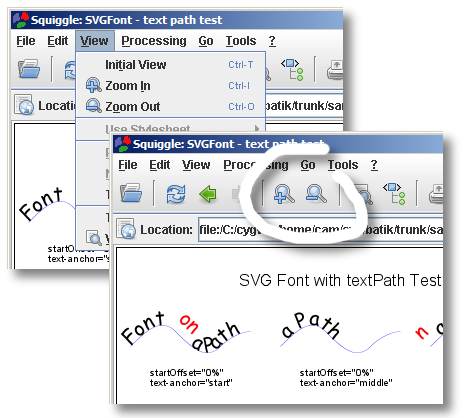464x418 pixels.
Task: Open the Go menu in back window
Action: pos(206,41)
